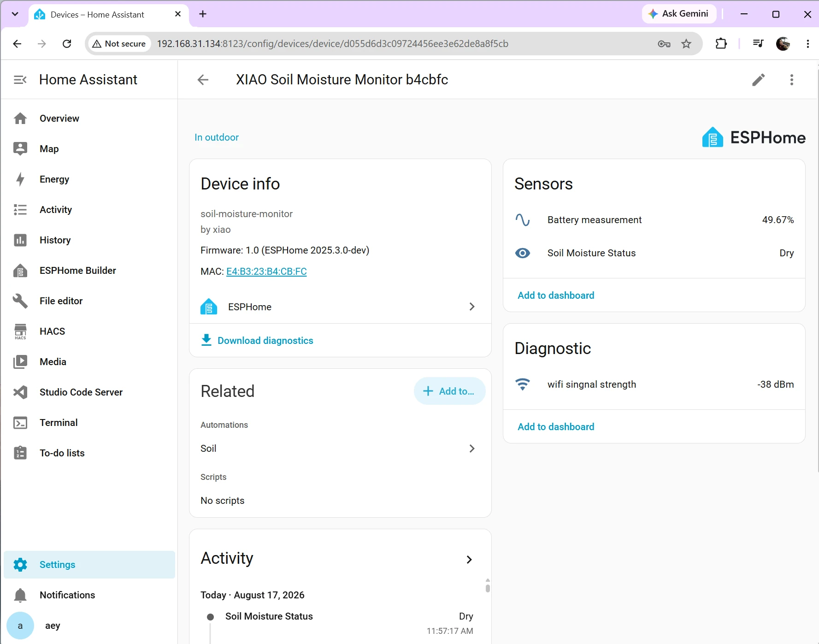Click the Home Assistant sidebar title

coord(88,80)
